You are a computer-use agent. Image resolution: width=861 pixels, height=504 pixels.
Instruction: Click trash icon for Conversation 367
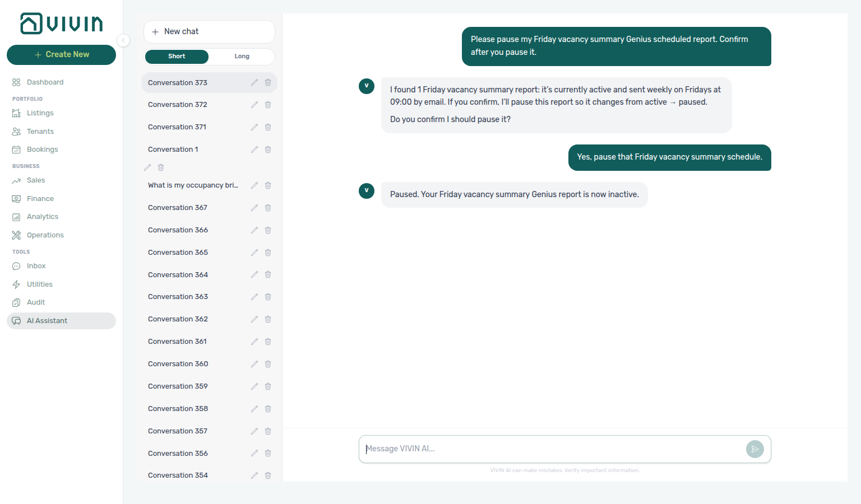268,208
